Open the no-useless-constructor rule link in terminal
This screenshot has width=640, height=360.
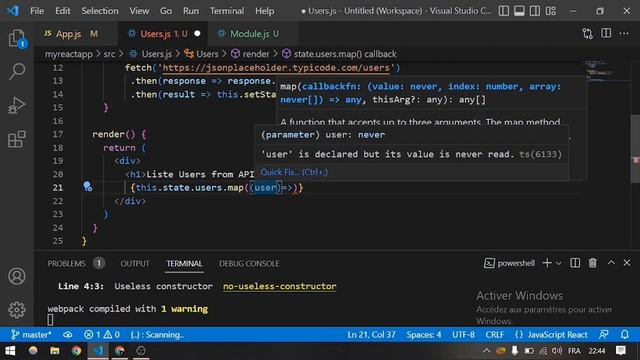point(280,286)
